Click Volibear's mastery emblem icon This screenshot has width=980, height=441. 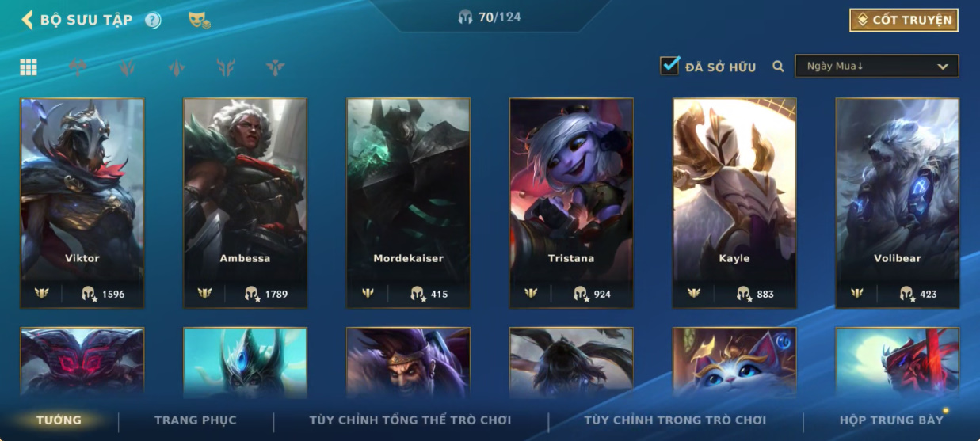coord(856,293)
